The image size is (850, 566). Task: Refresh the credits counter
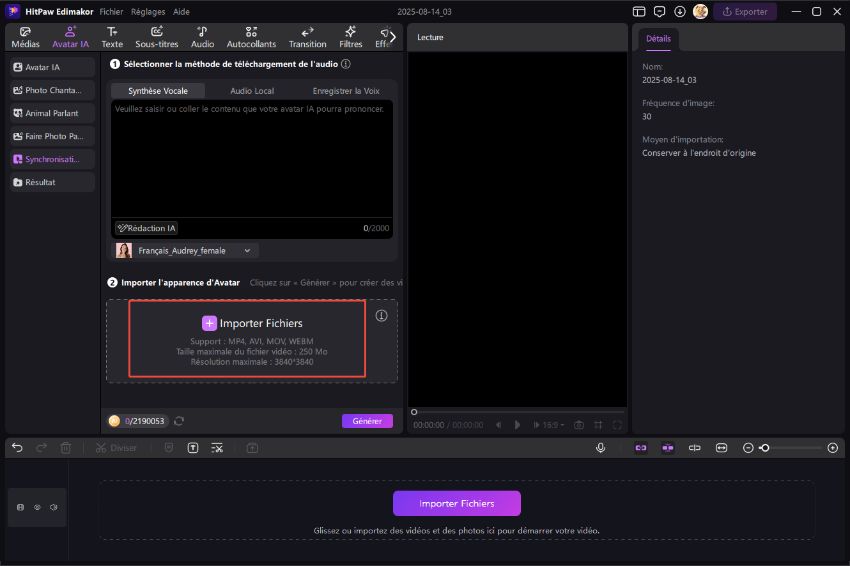tap(179, 421)
